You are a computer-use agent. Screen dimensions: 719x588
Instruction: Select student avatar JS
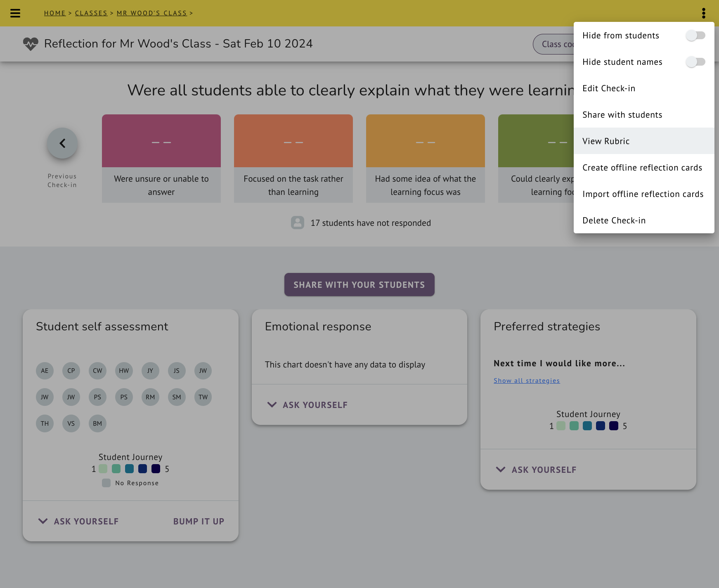point(177,371)
